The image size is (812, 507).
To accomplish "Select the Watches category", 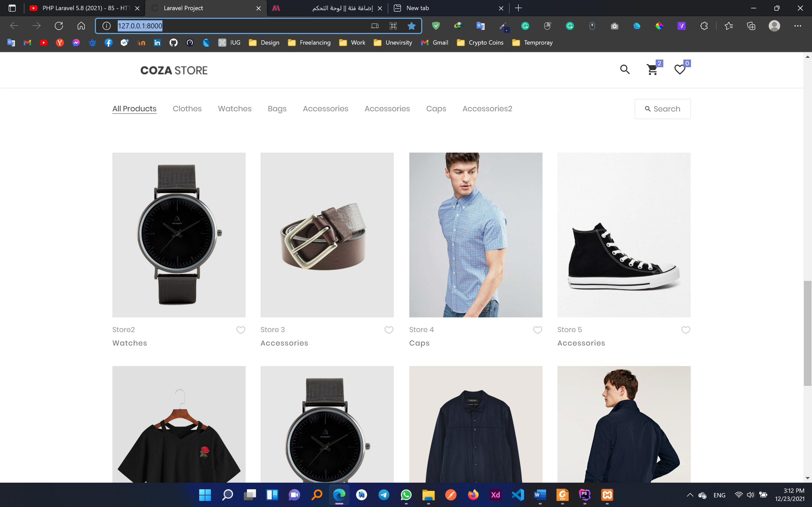I will pyautogui.click(x=234, y=109).
